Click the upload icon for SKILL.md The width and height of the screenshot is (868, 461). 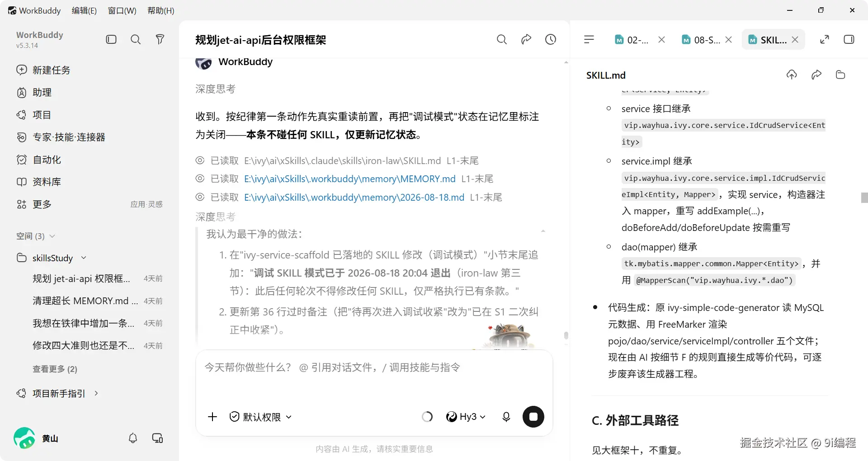[792, 75]
